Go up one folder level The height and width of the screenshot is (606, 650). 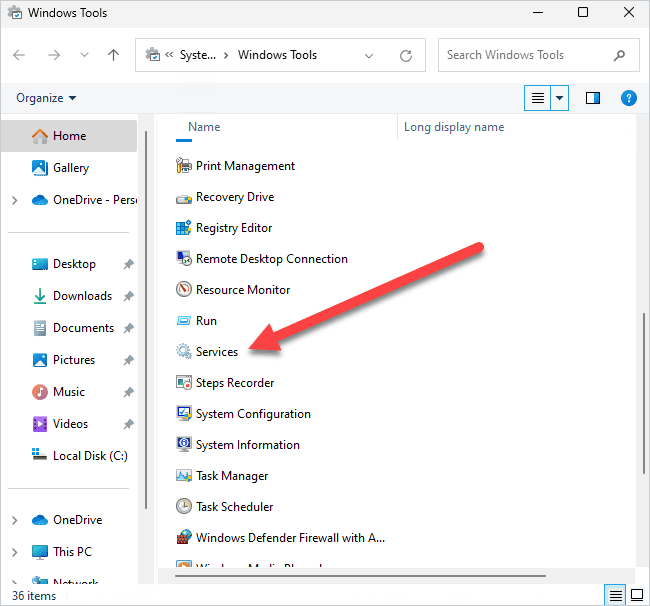point(113,55)
